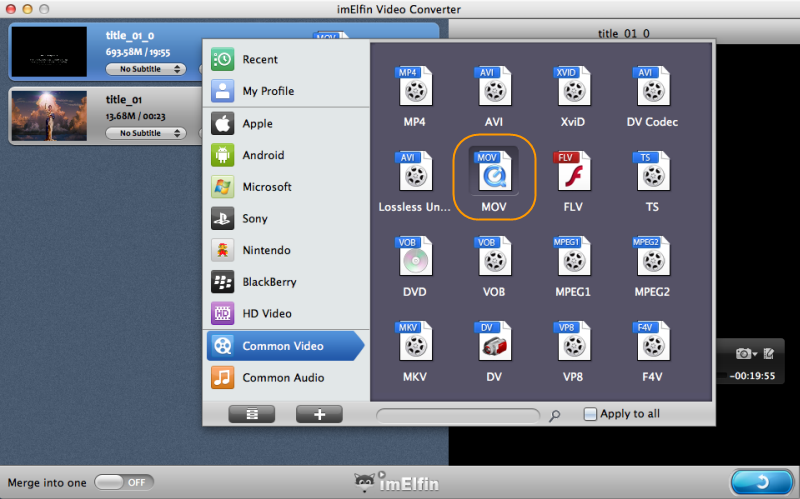Open the HD Video category
The image size is (800, 499).
(286, 313)
